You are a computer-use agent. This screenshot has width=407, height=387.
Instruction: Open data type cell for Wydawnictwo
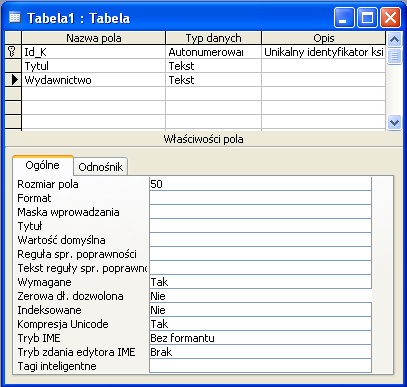tap(213, 80)
